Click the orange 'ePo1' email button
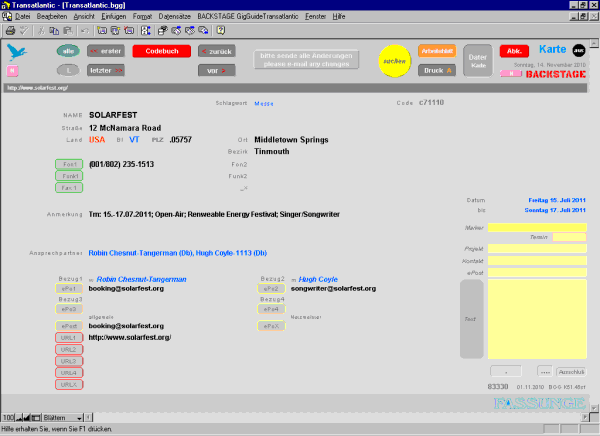The image size is (600, 436). point(69,288)
